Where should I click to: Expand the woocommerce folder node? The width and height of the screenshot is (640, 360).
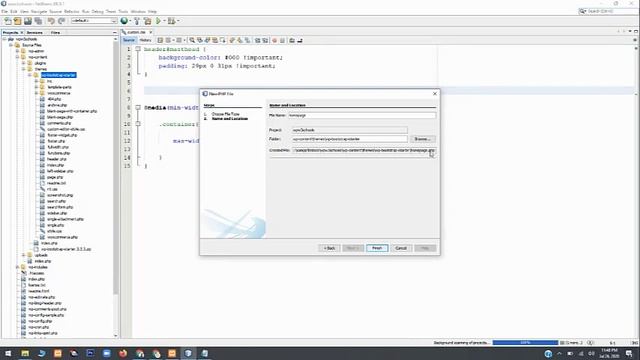pos(36,93)
